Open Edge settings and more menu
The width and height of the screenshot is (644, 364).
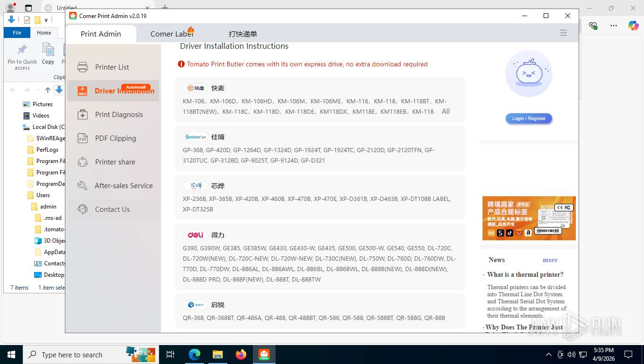click(614, 26)
